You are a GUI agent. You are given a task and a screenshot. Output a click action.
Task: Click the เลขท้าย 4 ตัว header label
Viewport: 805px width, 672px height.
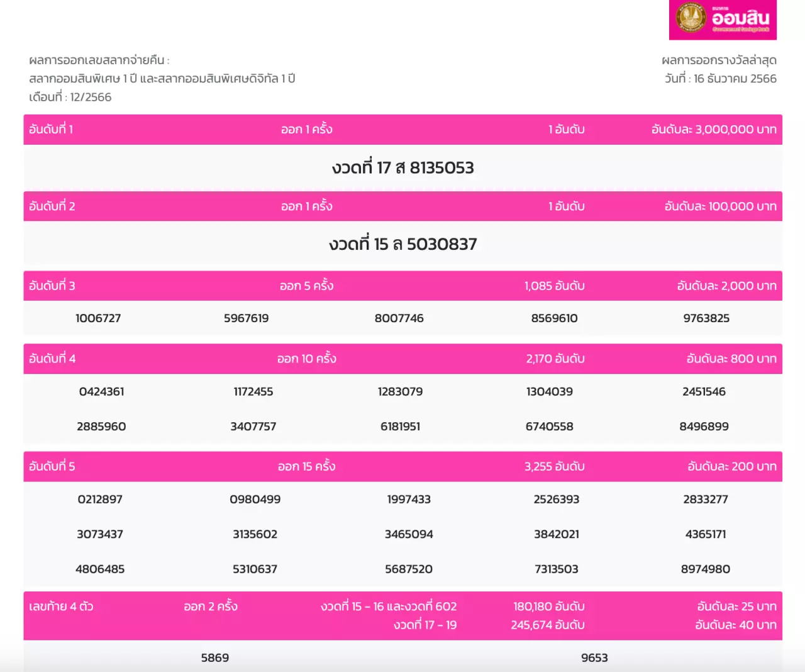(61, 607)
